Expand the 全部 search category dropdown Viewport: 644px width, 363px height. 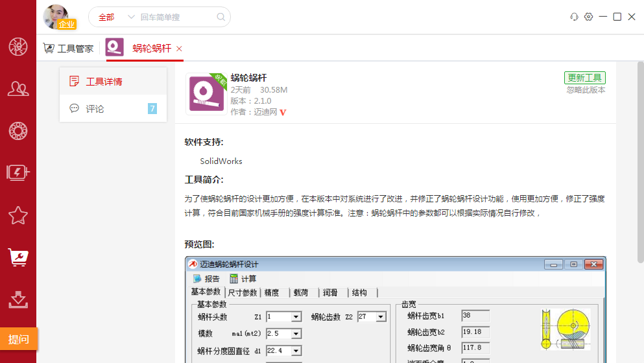click(116, 18)
